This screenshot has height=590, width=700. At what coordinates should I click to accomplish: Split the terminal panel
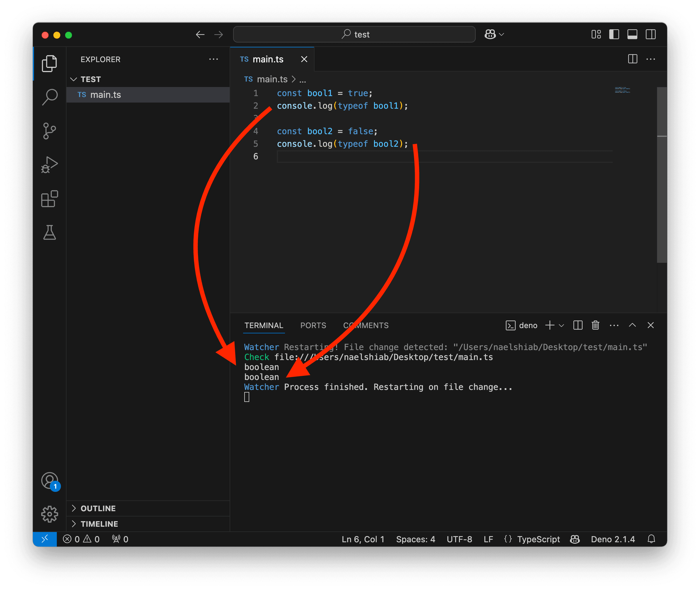pos(578,325)
